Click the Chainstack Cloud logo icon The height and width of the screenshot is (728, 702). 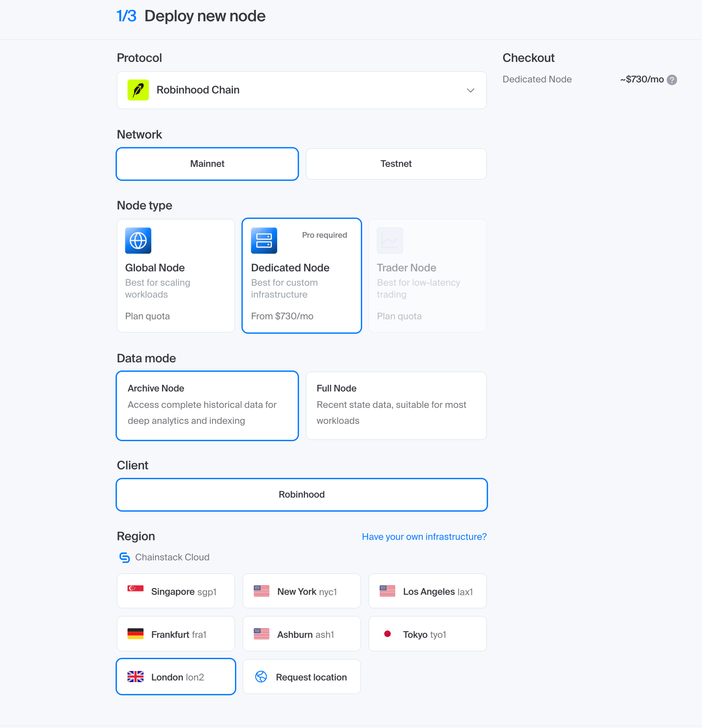tap(124, 557)
